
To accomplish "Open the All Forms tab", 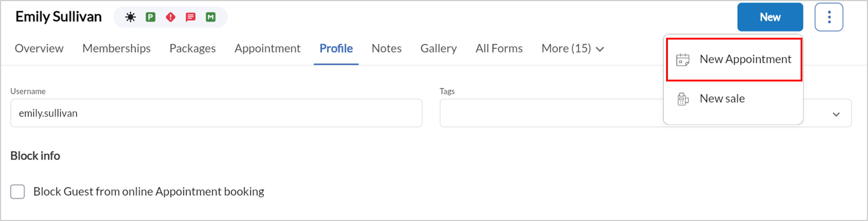I will [499, 48].
